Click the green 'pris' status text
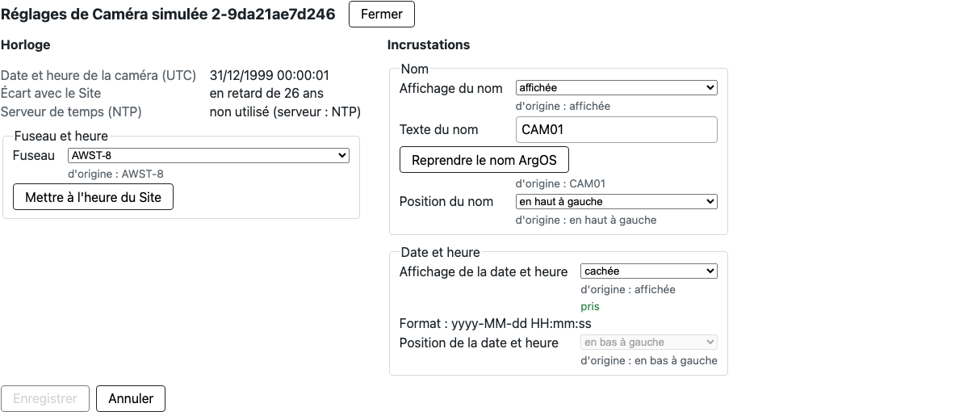This screenshot has width=980, height=412. [x=590, y=307]
